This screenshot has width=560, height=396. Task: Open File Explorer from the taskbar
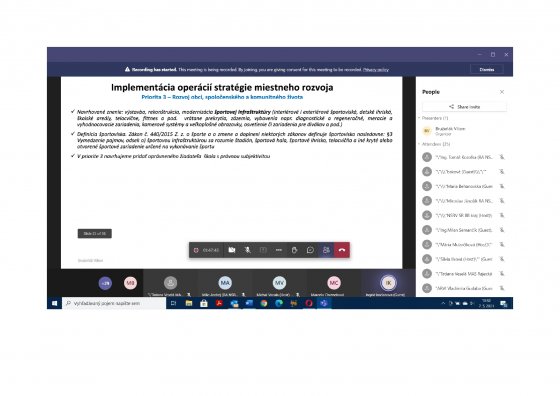click(189, 303)
